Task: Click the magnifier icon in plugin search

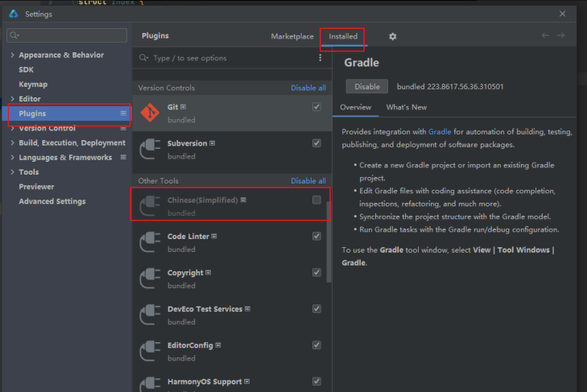Action: click(x=144, y=58)
